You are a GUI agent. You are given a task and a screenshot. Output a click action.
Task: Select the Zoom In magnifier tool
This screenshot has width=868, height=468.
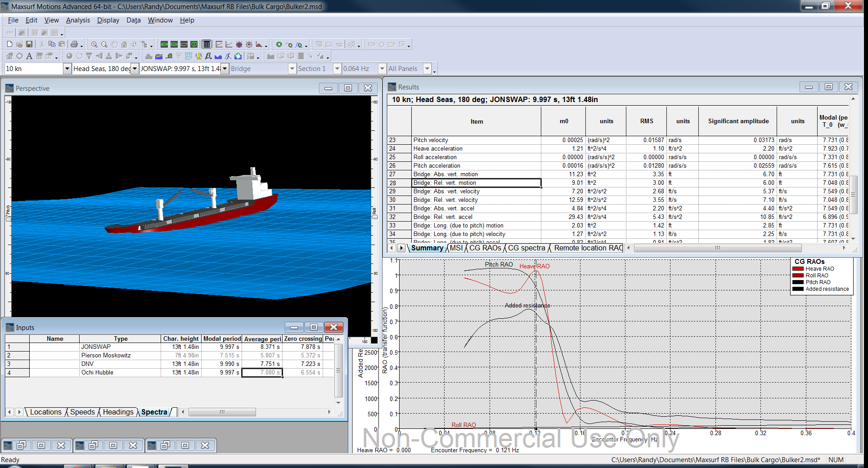[94, 44]
